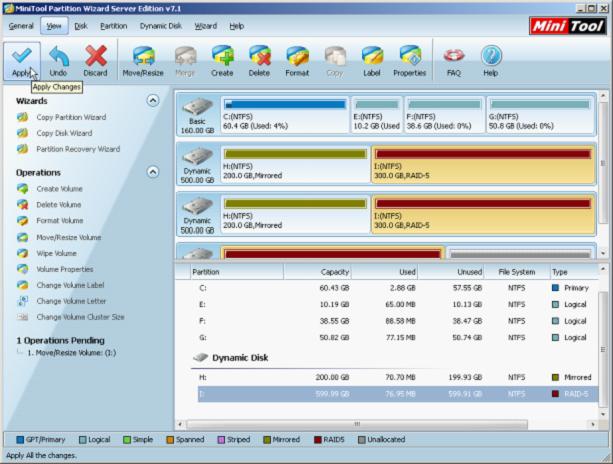The height and width of the screenshot is (464, 613).
Task: Sort by Used column header
Action: [385, 272]
